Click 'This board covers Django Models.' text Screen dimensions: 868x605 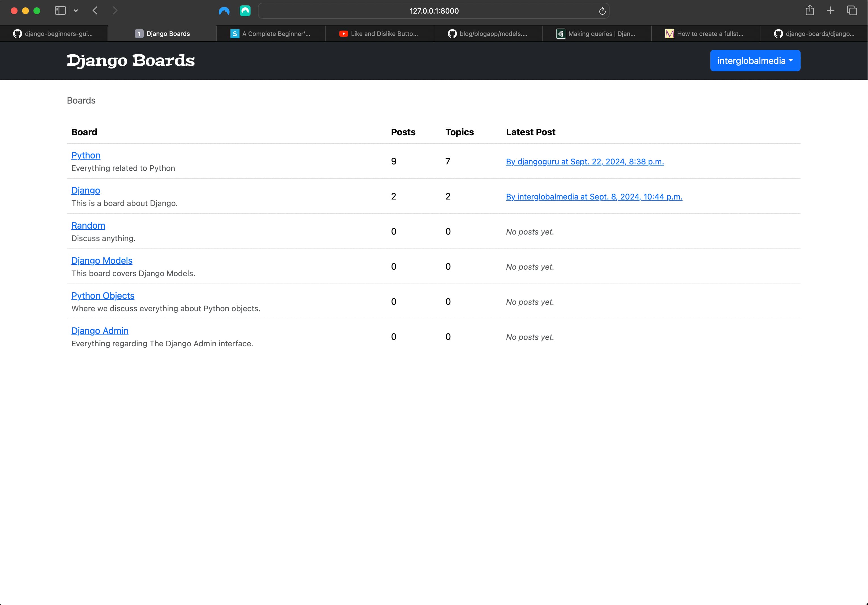133,274
